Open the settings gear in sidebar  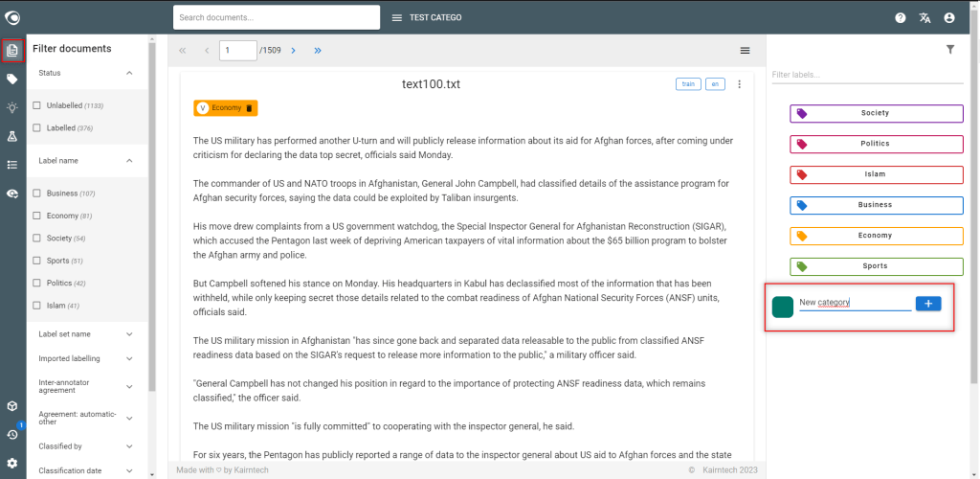[12, 464]
